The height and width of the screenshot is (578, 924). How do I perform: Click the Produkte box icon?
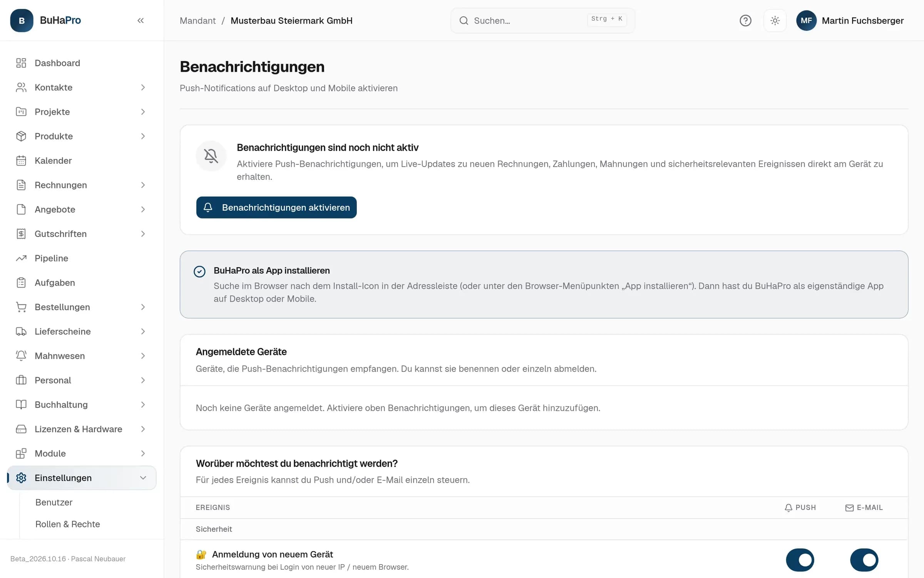[21, 136]
